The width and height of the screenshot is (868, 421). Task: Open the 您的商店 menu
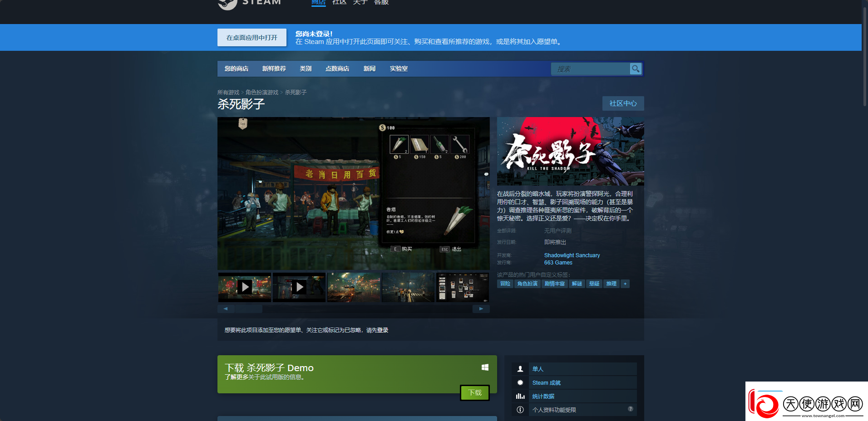coord(237,69)
